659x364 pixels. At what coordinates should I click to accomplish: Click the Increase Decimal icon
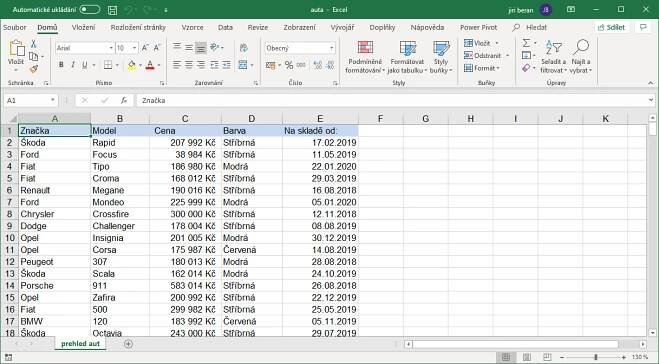point(318,65)
